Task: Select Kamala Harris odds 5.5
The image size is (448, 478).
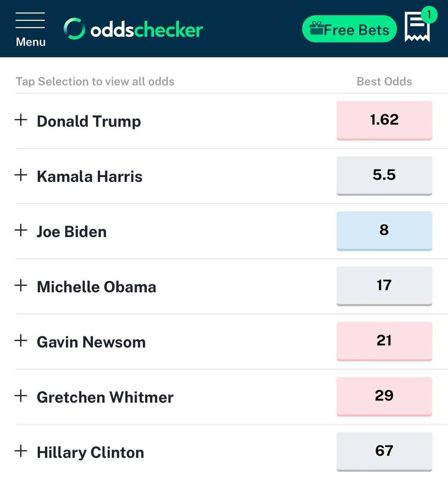Action: coord(384,175)
